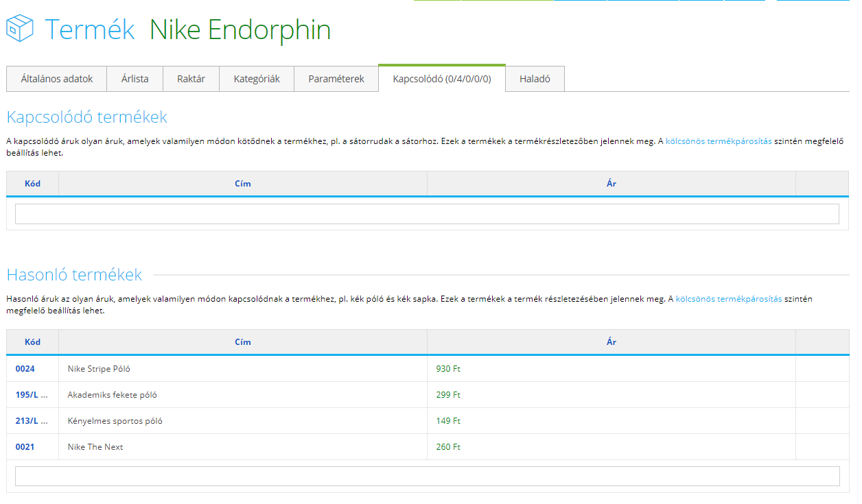Select the Kapcsolódó (0/4/0/0/0) tab

442,78
